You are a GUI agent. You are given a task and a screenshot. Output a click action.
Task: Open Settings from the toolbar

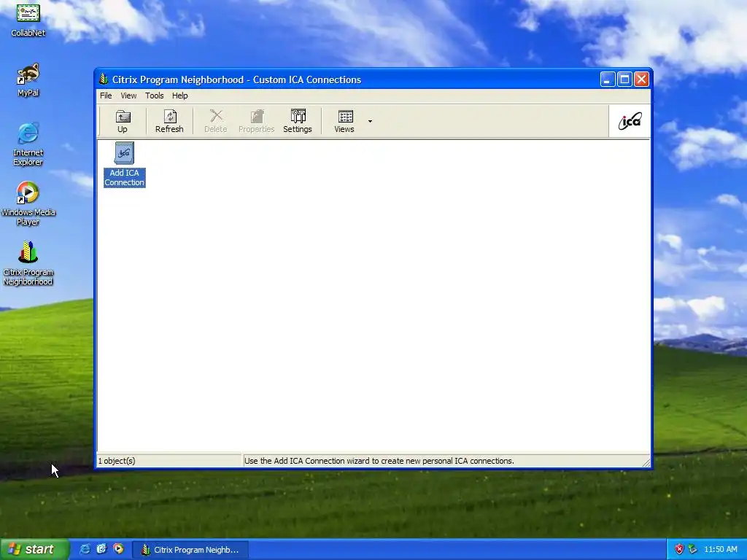298,121
